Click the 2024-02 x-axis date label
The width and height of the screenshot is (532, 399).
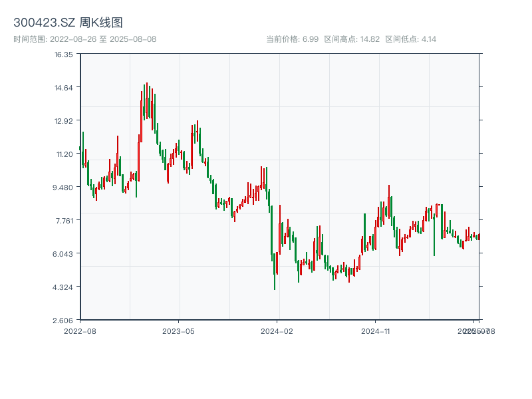tap(277, 331)
